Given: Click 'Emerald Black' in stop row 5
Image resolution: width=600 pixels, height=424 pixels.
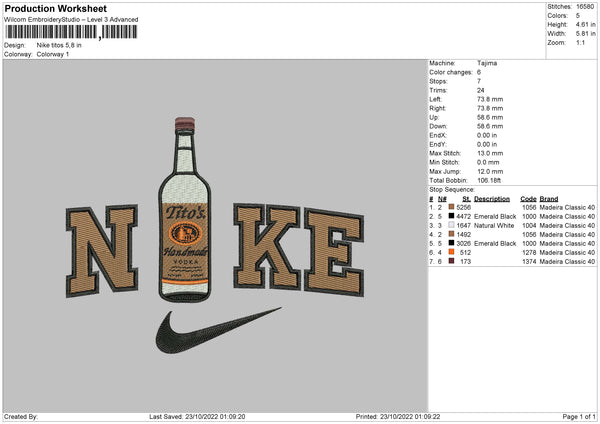Looking at the screenshot, I should [495, 243].
